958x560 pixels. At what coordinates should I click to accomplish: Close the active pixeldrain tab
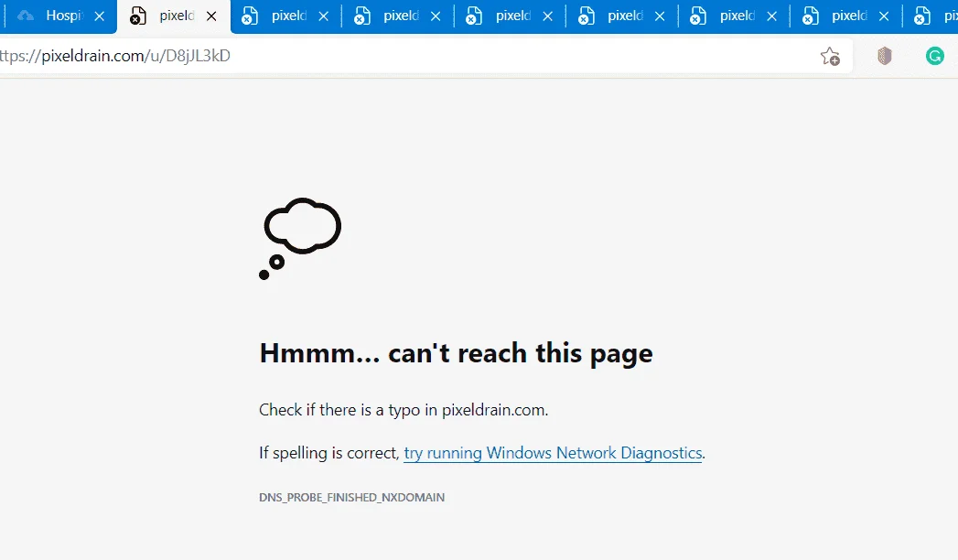pyautogui.click(x=211, y=16)
